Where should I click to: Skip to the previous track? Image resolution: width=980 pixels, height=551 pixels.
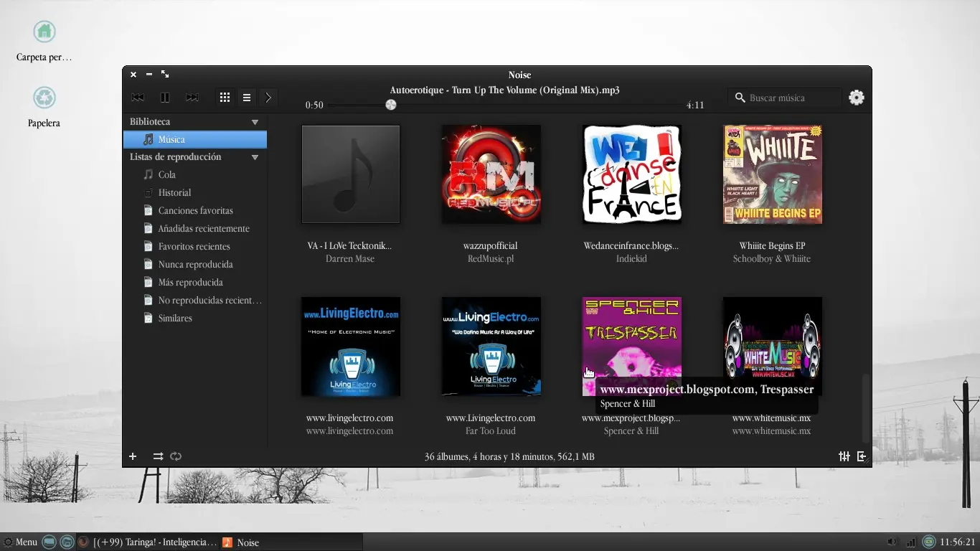pos(138,98)
